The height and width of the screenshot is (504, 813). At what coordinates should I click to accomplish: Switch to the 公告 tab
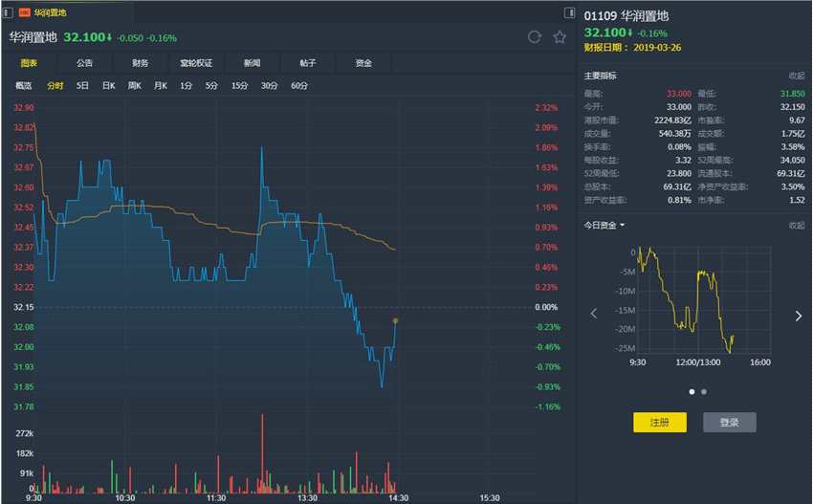[x=84, y=63]
